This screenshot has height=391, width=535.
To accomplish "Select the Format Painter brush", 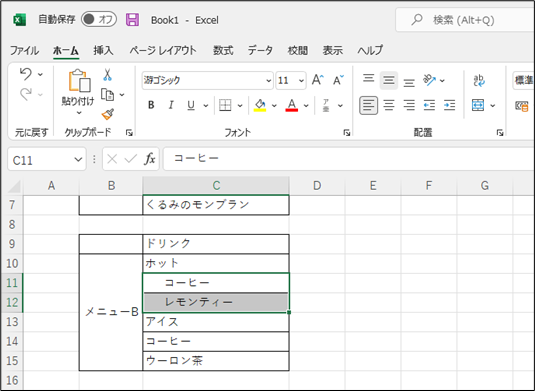I will (x=108, y=114).
